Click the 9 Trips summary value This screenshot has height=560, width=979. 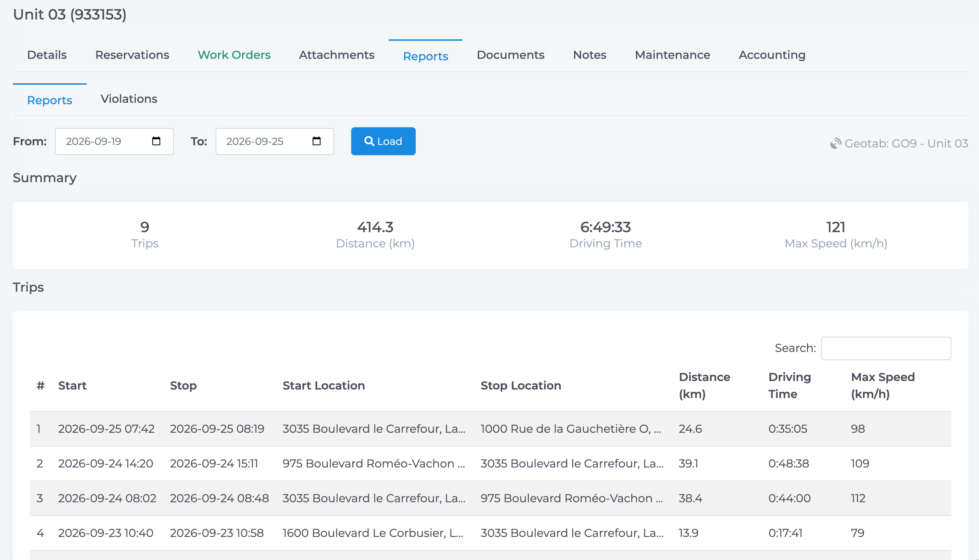pos(145,227)
